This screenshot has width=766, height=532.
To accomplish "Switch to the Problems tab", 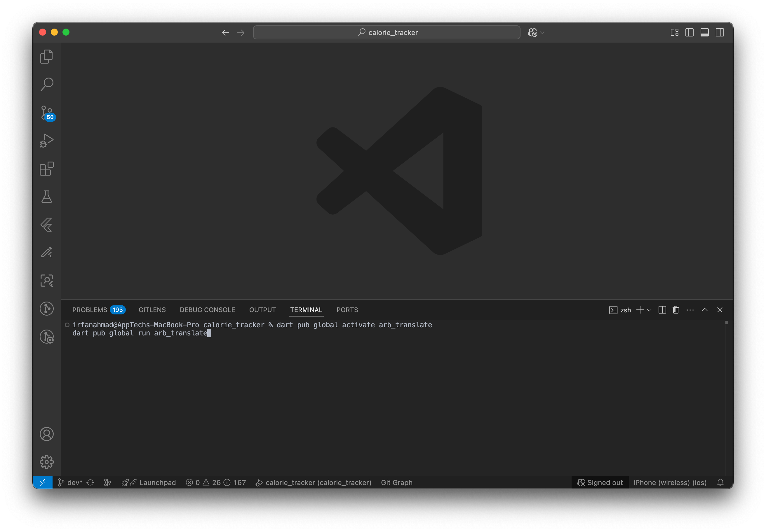I will pos(99,310).
